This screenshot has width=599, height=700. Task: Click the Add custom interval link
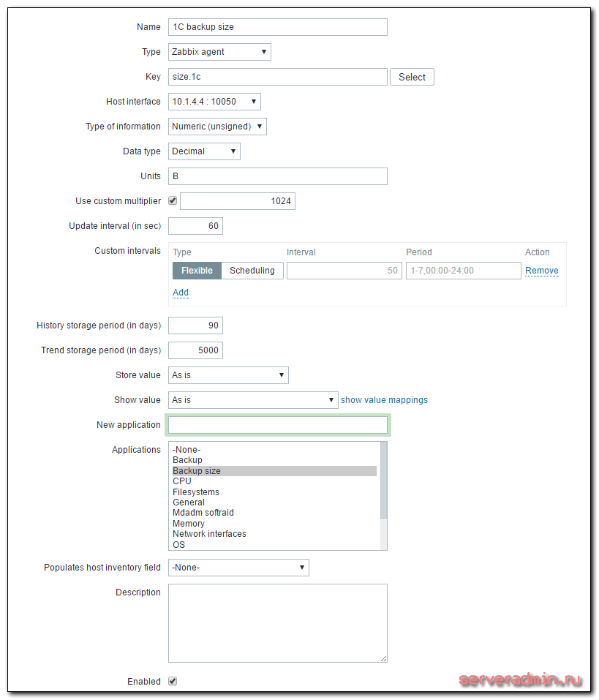click(x=181, y=293)
